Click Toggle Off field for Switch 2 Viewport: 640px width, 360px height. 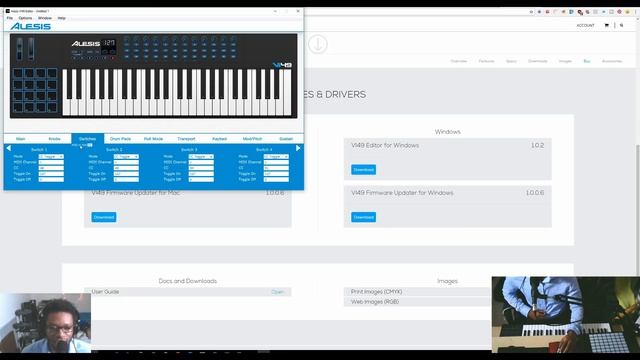pyautogui.click(x=126, y=179)
